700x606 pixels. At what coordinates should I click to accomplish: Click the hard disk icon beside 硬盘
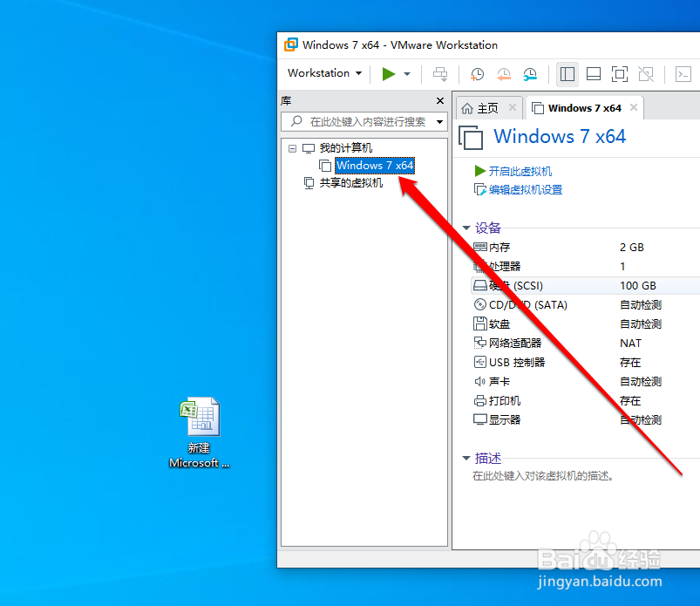pyautogui.click(x=480, y=286)
